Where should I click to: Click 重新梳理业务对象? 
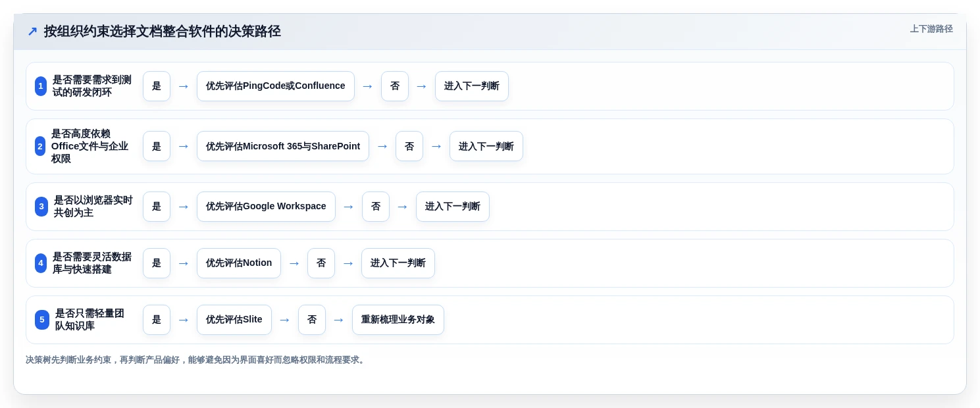tap(398, 320)
